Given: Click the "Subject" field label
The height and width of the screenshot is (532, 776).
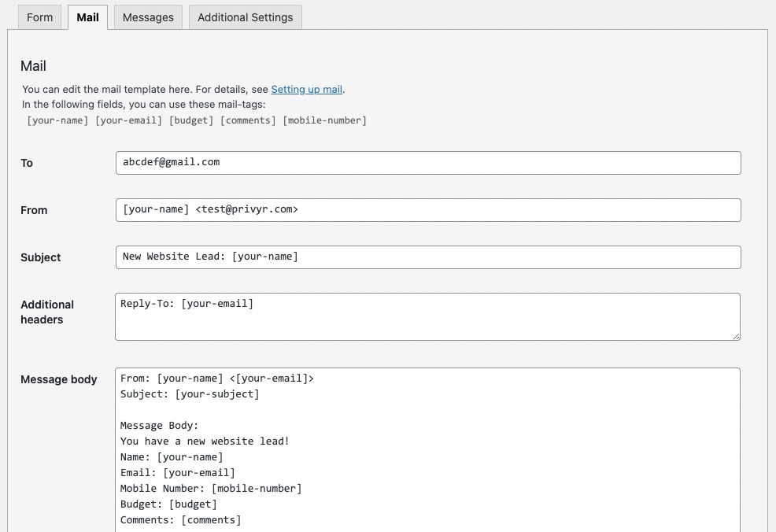Looking at the screenshot, I should click(41, 257).
